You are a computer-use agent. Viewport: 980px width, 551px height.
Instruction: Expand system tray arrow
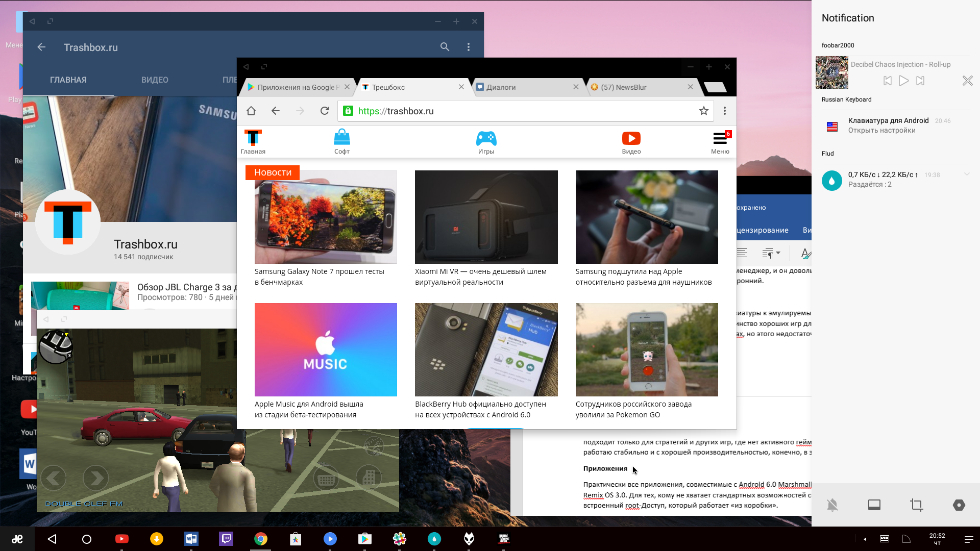pyautogui.click(x=865, y=539)
